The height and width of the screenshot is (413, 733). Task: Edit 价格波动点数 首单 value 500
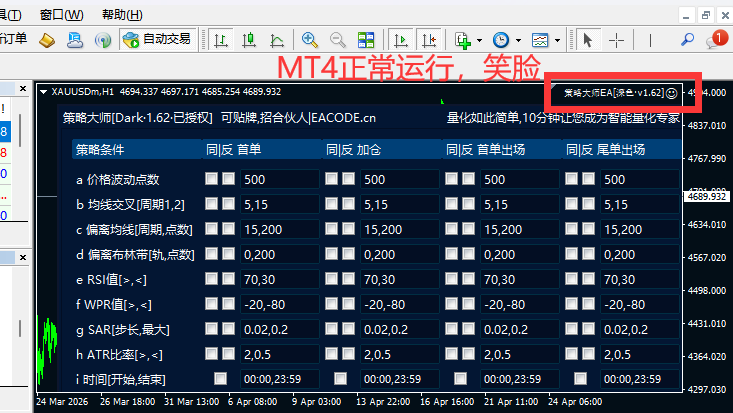click(280, 179)
